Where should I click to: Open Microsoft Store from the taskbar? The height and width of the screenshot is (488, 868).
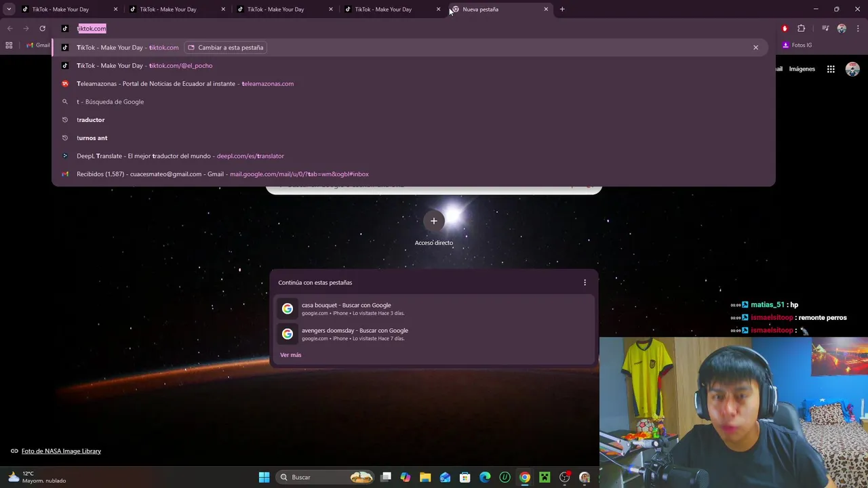point(465,477)
